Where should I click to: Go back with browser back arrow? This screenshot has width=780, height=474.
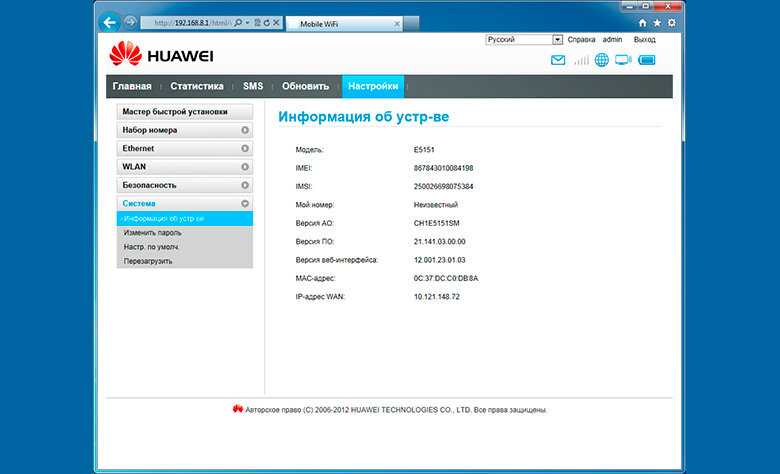pos(109,22)
